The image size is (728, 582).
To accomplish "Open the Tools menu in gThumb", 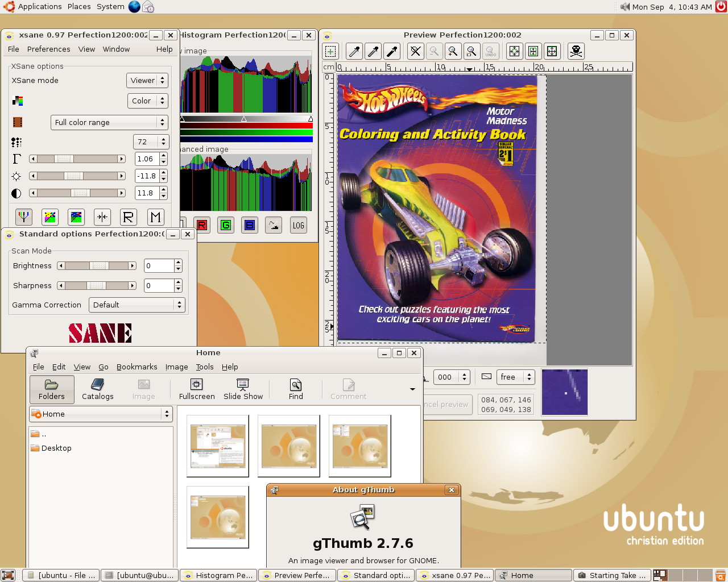I will coord(205,367).
